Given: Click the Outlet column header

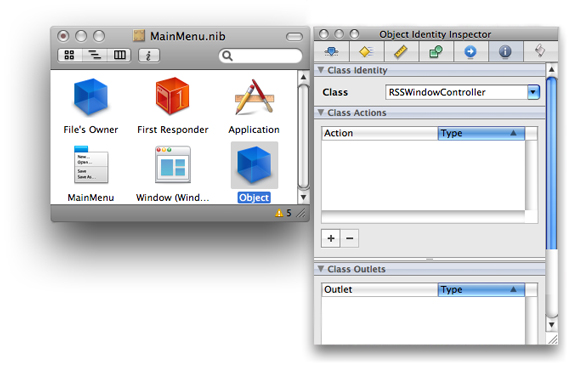Looking at the screenshot, I should 379,290.
